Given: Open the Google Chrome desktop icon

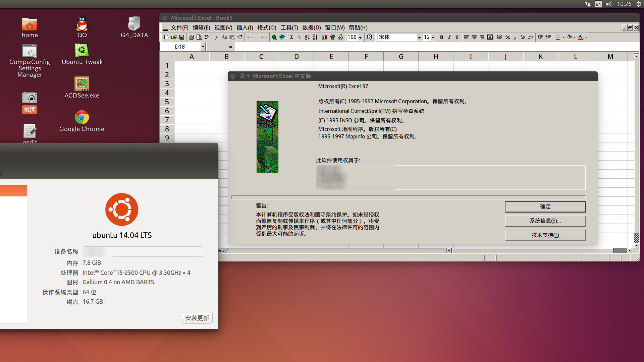Looking at the screenshot, I should click(x=82, y=121).
